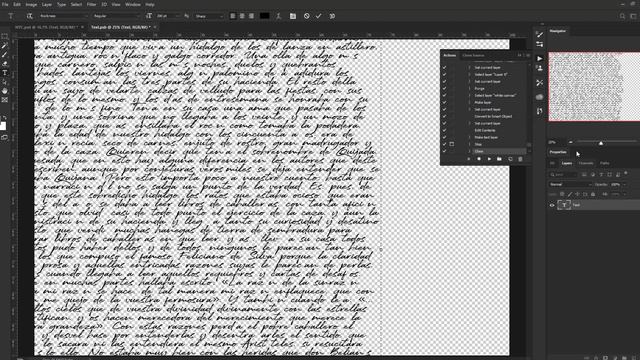Switch to the Paths tab
Image resolution: width=640 pixels, height=360 pixels.
[604, 163]
